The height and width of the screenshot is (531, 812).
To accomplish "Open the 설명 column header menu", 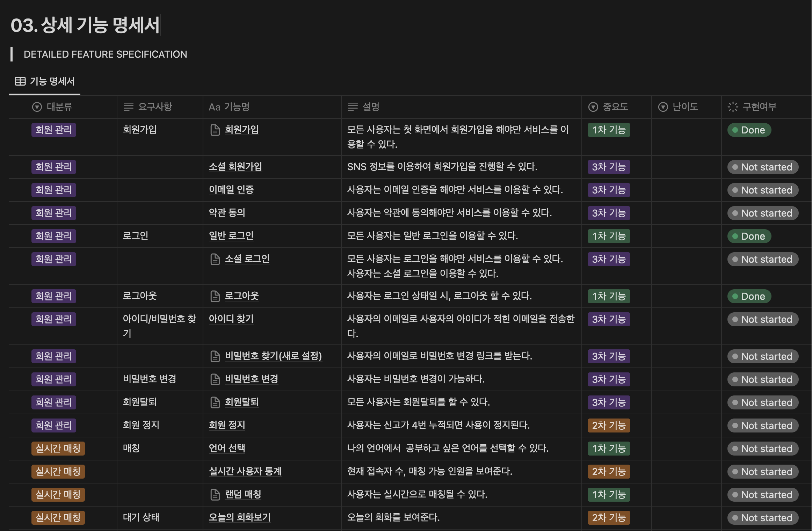I will [370, 107].
